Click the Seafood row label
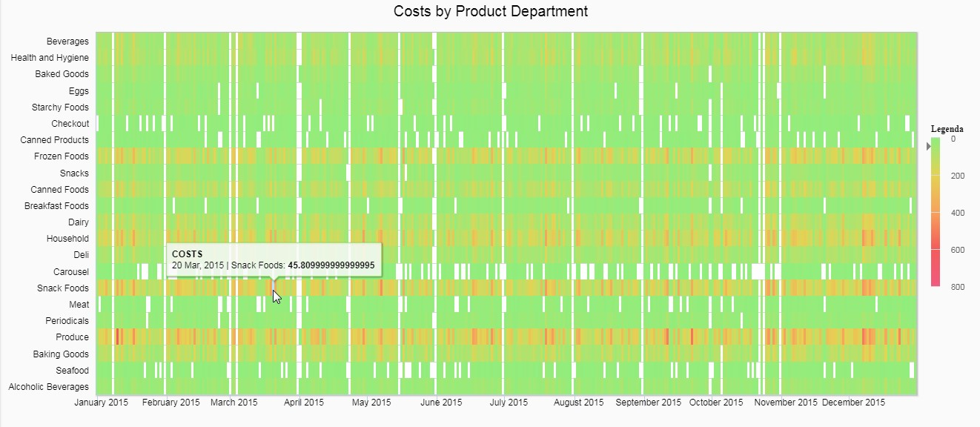The width and height of the screenshot is (980, 427). pyautogui.click(x=73, y=371)
